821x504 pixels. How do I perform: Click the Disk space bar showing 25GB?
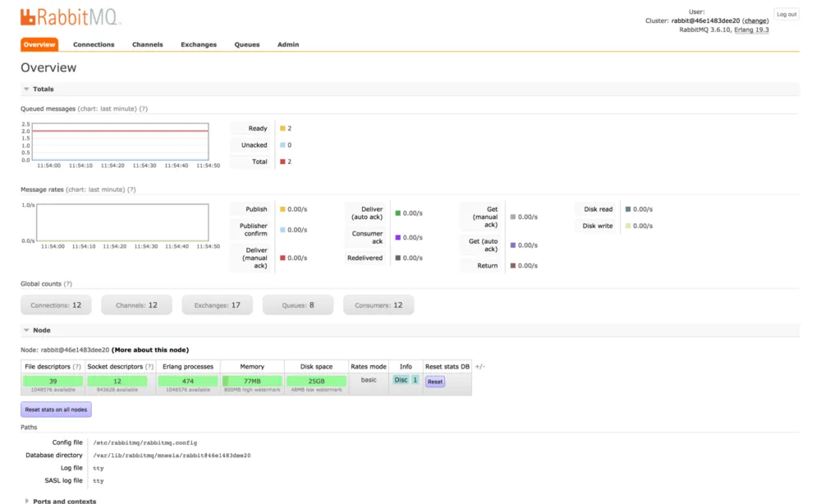pyautogui.click(x=316, y=382)
